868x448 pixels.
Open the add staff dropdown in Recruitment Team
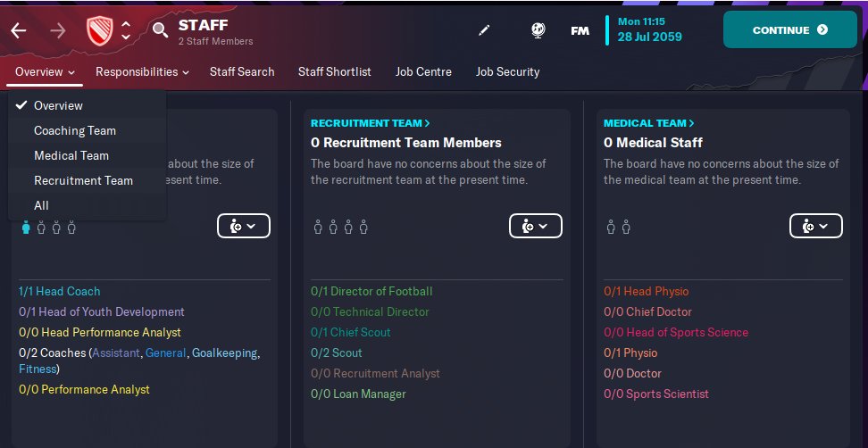(x=535, y=226)
